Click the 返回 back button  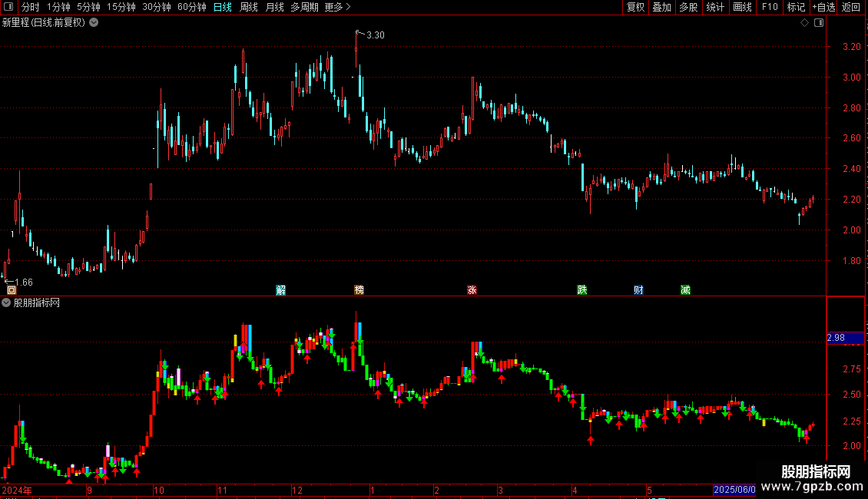851,7
